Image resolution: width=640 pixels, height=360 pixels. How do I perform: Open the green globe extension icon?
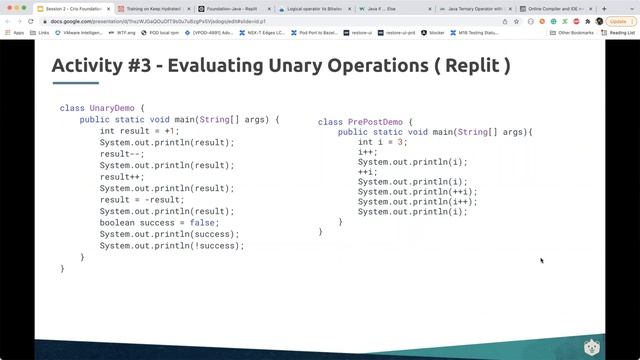pyautogui.click(x=553, y=21)
